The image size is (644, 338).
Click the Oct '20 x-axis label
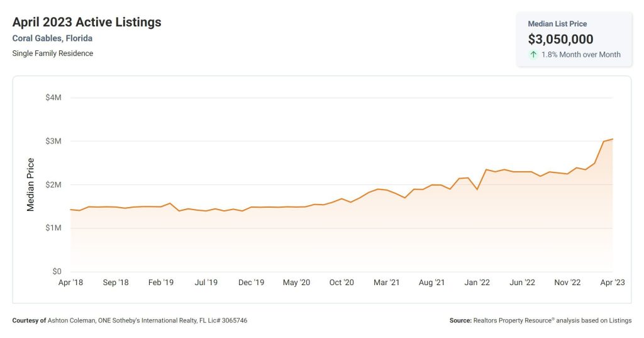pos(341,283)
